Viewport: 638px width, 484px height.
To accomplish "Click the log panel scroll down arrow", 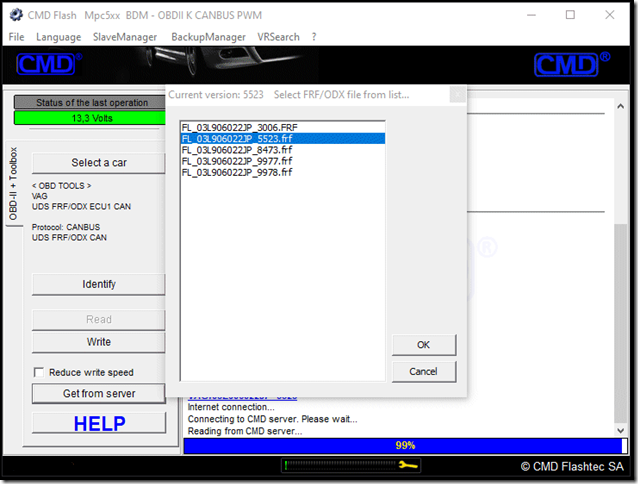I will tap(621, 430).
